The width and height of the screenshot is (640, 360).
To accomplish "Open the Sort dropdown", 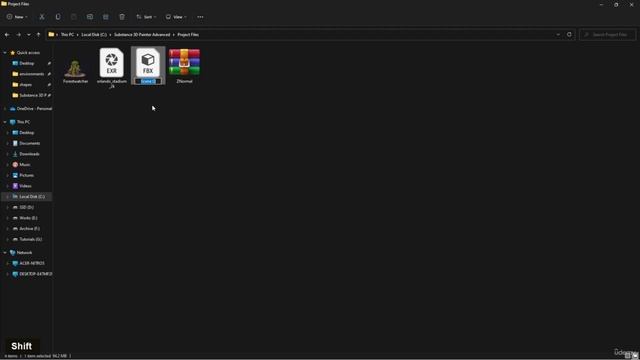I will click(146, 17).
